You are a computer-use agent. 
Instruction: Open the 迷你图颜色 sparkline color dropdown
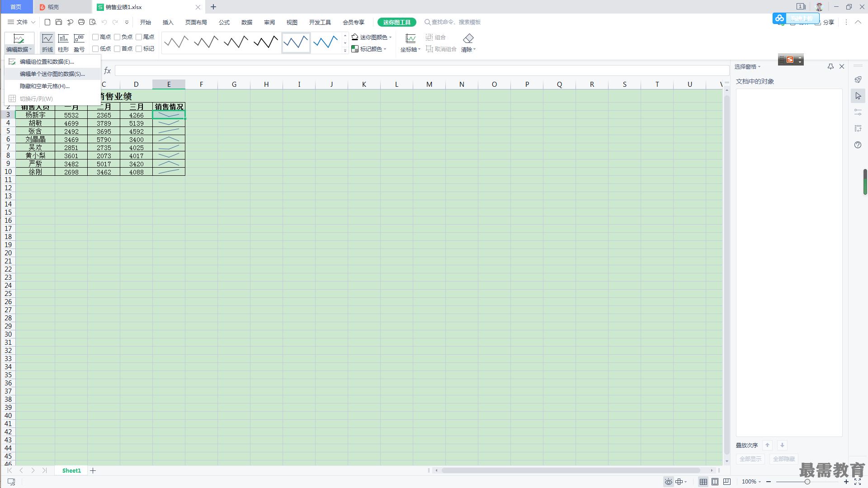372,37
